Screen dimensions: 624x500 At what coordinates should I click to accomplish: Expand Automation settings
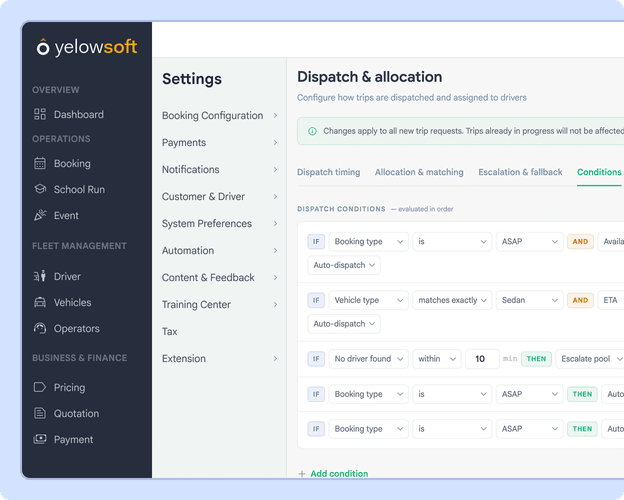coord(220,251)
